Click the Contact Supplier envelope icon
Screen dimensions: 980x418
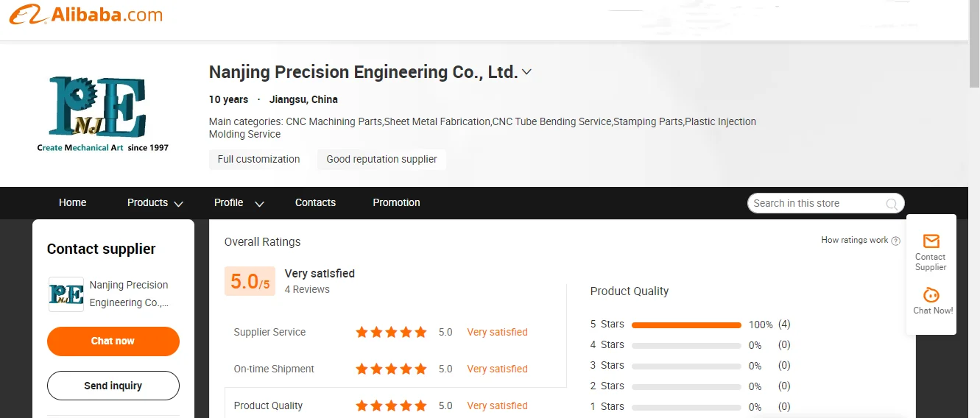(931, 241)
